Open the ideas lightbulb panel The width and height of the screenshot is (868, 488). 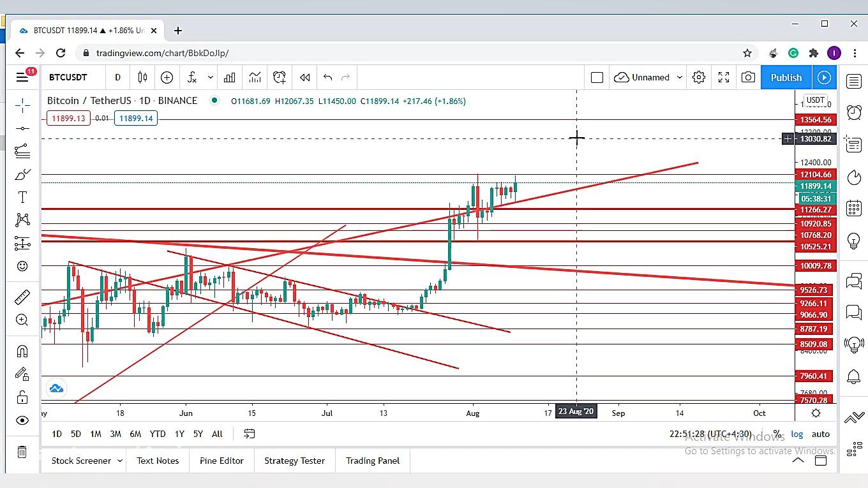coord(854,241)
